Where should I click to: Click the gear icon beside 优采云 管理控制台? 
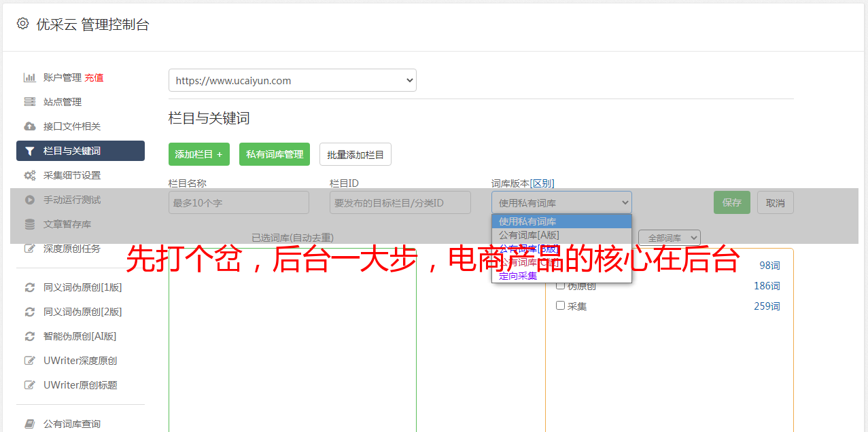point(22,24)
